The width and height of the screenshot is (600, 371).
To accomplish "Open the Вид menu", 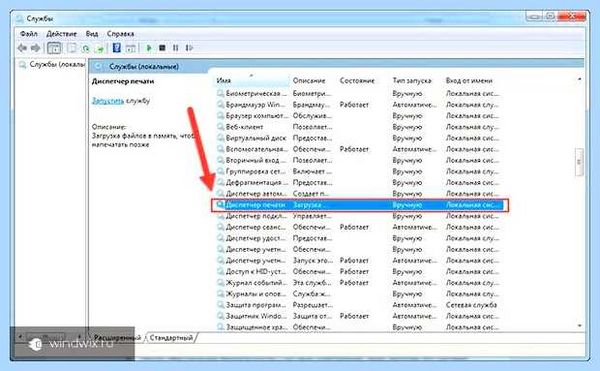I will [x=92, y=34].
